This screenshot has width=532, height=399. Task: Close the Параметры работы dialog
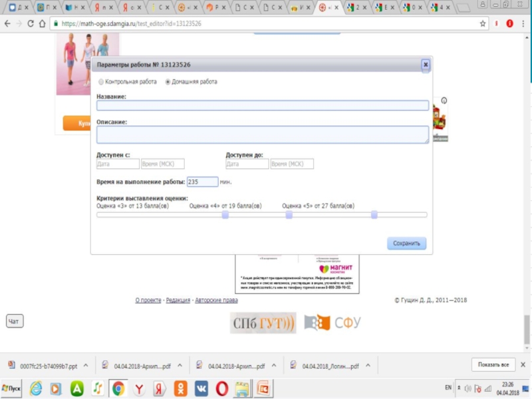[x=425, y=65]
